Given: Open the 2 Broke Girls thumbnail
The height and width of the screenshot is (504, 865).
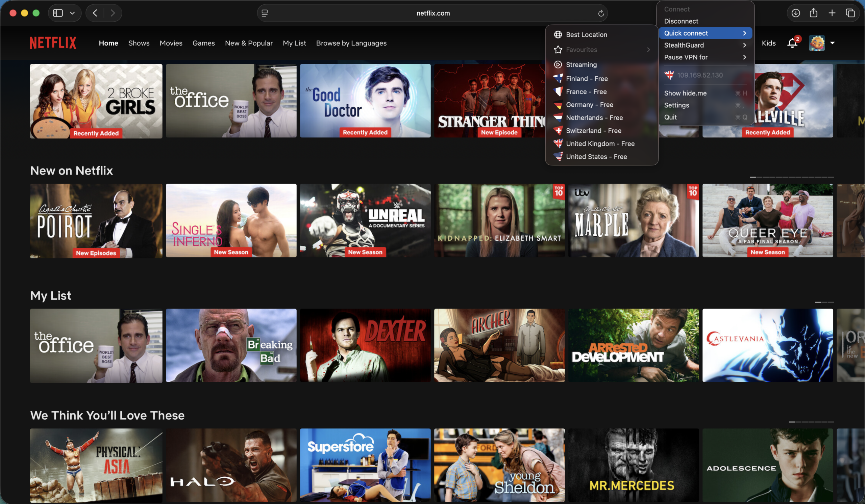Looking at the screenshot, I should 96,101.
